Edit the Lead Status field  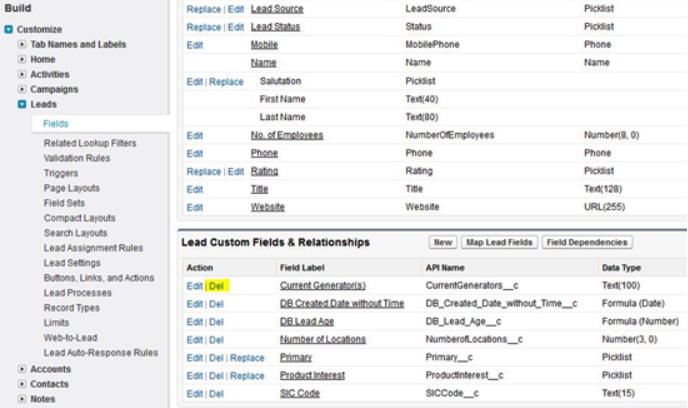pos(236,27)
